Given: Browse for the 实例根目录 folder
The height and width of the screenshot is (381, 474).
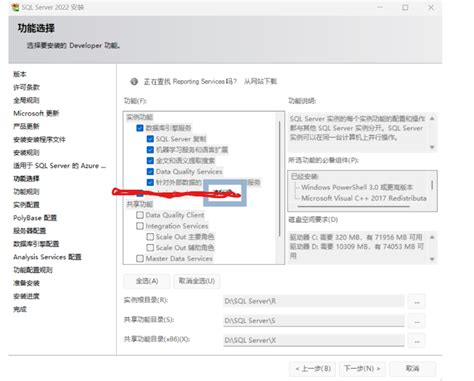Looking at the screenshot, I should [x=417, y=301].
